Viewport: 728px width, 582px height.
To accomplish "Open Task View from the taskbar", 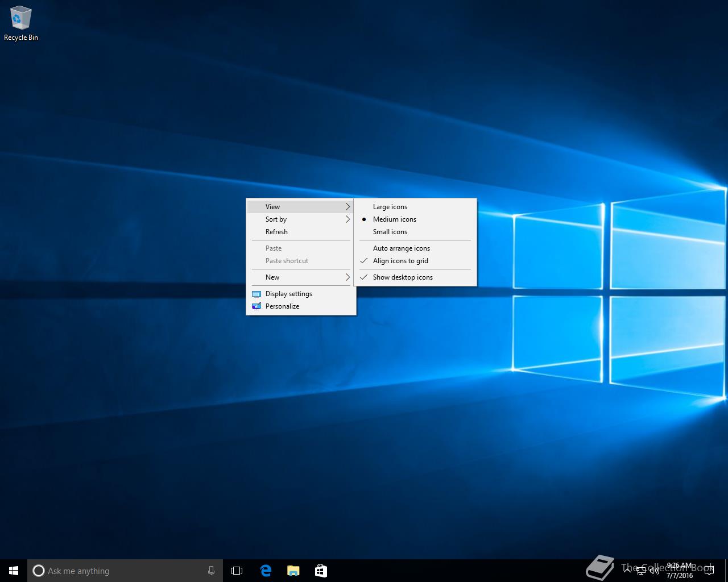I will tap(237, 571).
